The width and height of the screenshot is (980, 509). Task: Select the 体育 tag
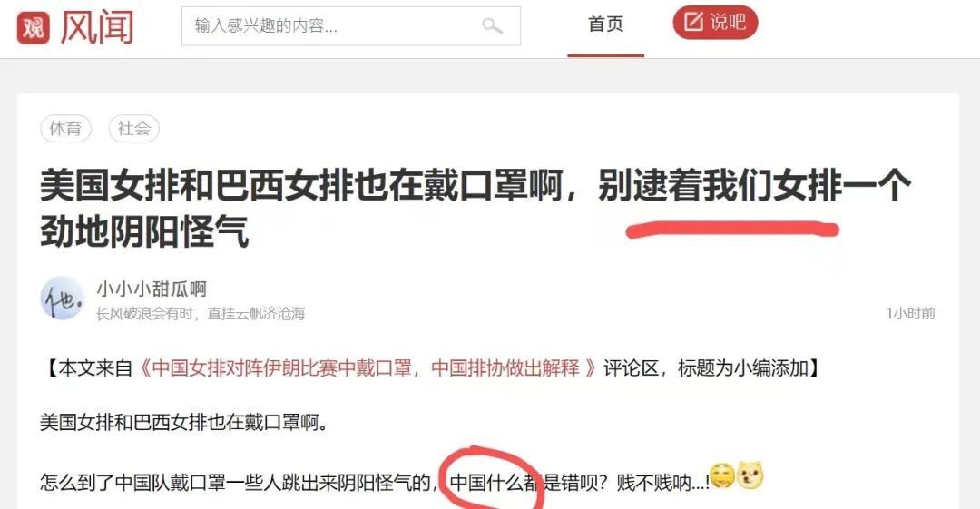coord(65,129)
